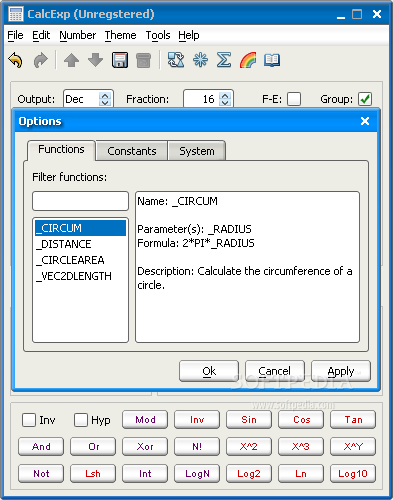This screenshot has width=393, height=500.
Task: Enable the Hyp checkbox
Action: [x=81, y=420]
